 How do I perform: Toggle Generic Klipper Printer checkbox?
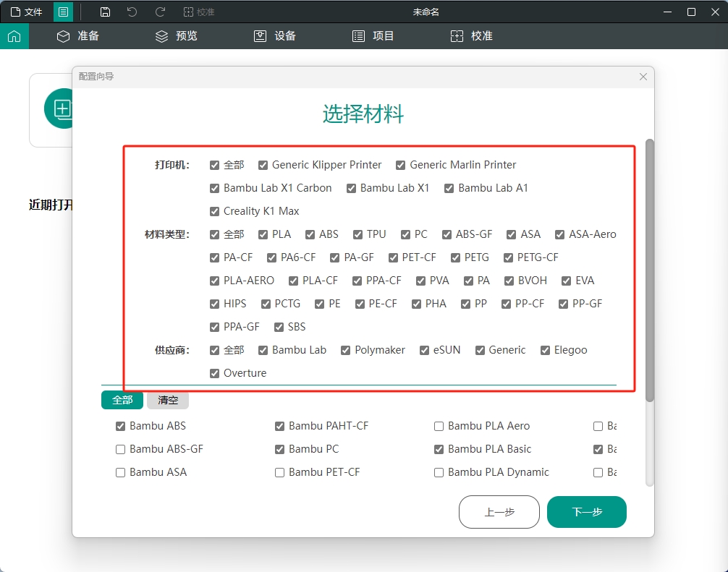click(x=263, y=165)
